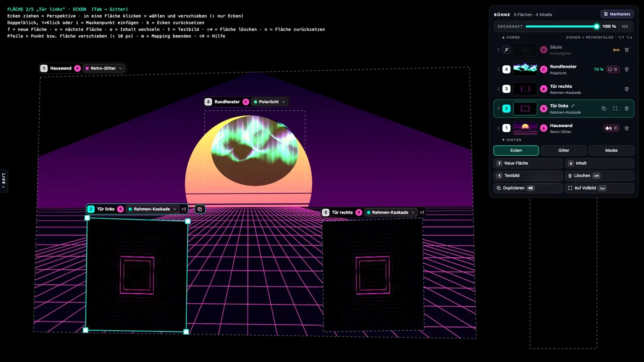Click the pink D content badge in the Säule row

pyautogui.click(x=543, y=50)
